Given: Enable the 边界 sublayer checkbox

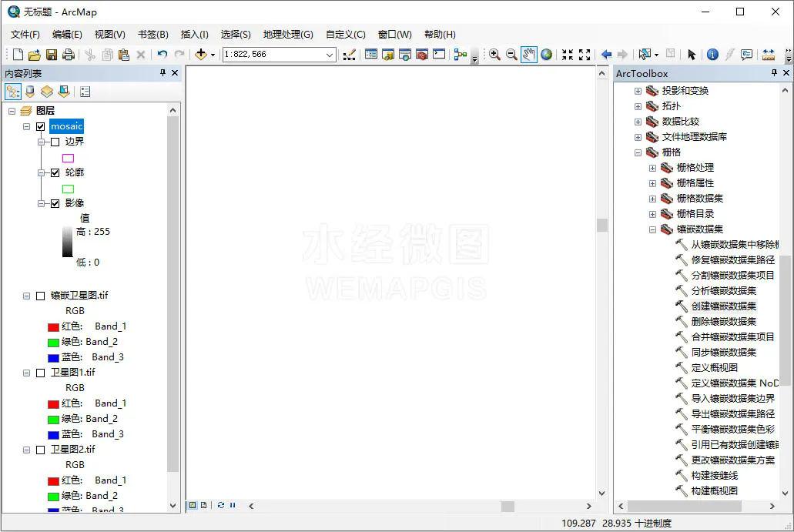Looking at the screenshot, I should click(x=55, y=142).
